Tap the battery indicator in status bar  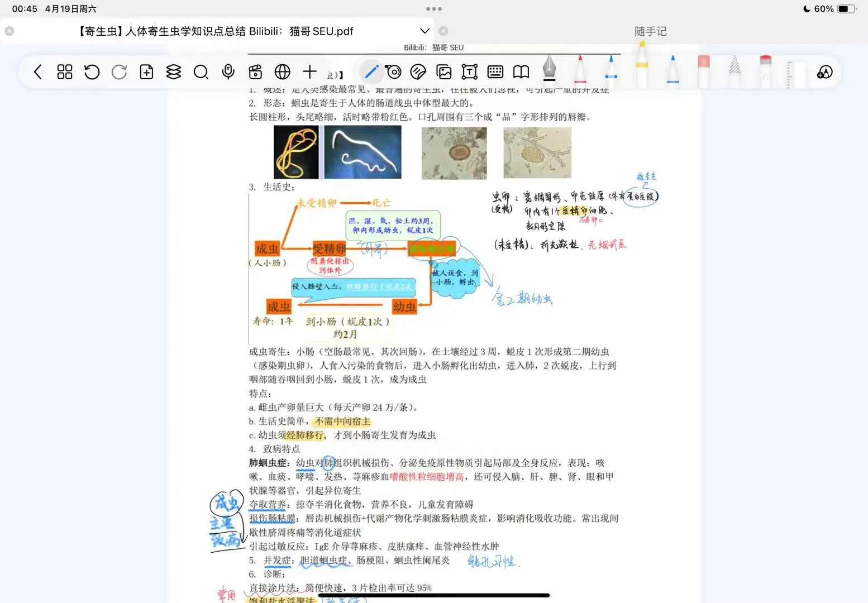pyautogui.click(x=847, y=9)
